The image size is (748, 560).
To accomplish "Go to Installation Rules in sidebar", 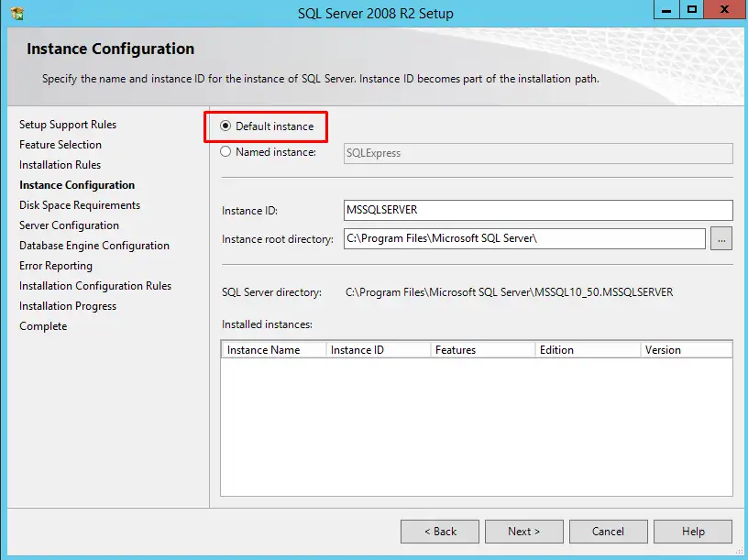I will (60, 164).
